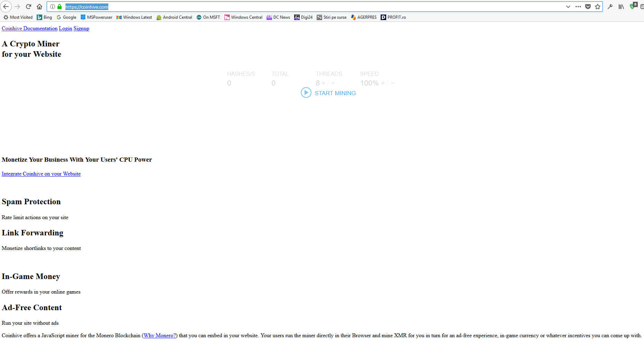This screenshot has height=341, width=644.
Task: Open the AGERPRES bookmark
Action: 366,17
